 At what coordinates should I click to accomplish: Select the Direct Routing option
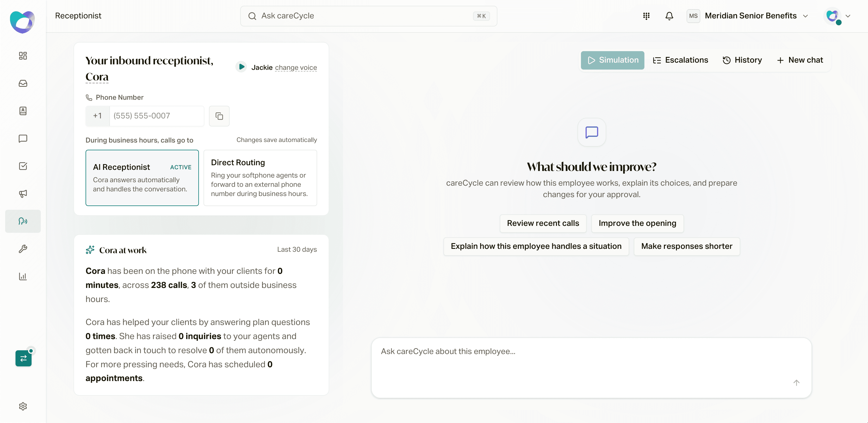[260, 178]
